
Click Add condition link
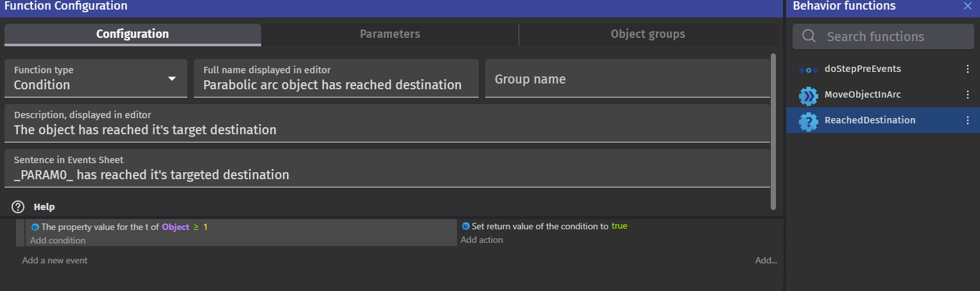click(58, 240)
